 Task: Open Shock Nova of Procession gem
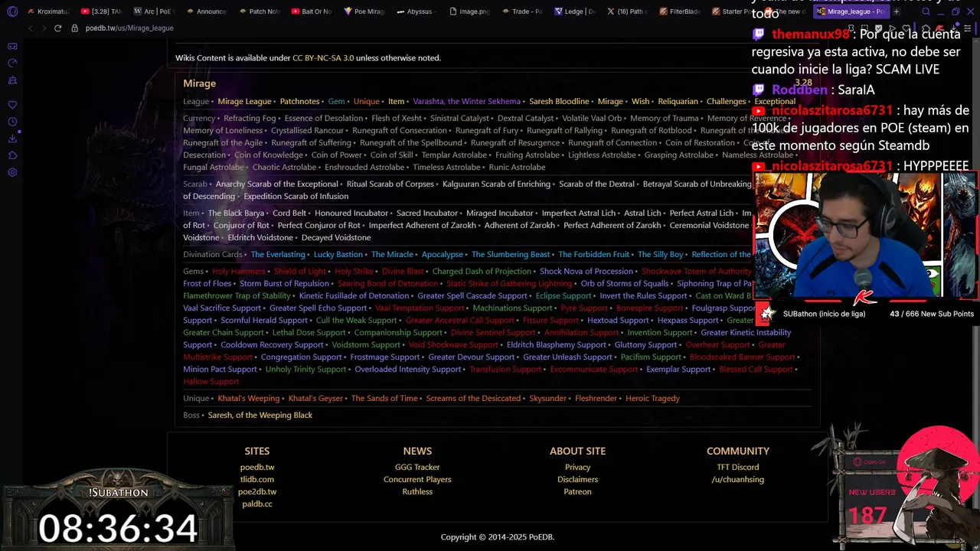tap(586, 272)
